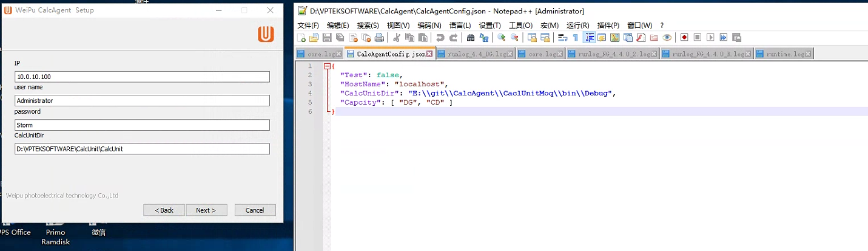
Task: Cancel the WeiPu CalcAgent Setup
Action: pos(255,210)
